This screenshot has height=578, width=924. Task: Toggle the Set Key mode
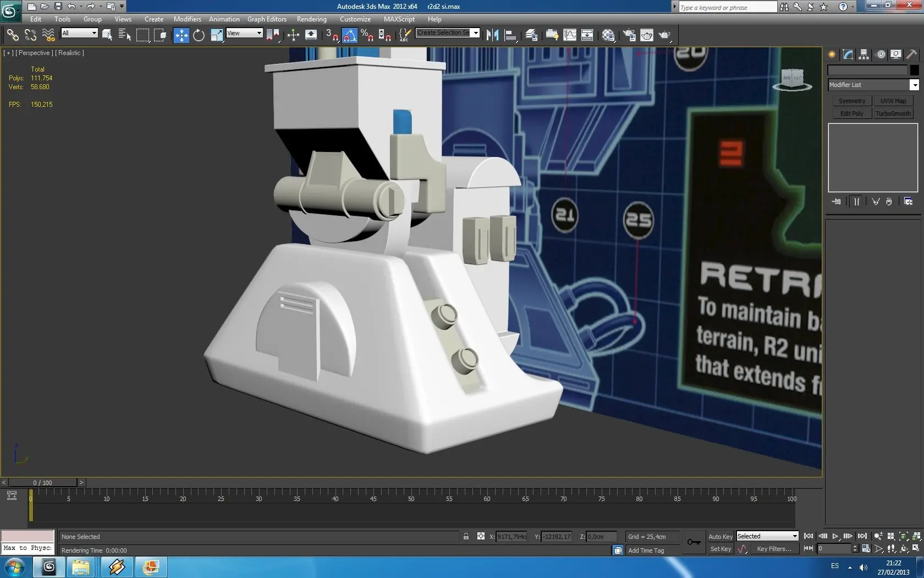coord(721,549)
